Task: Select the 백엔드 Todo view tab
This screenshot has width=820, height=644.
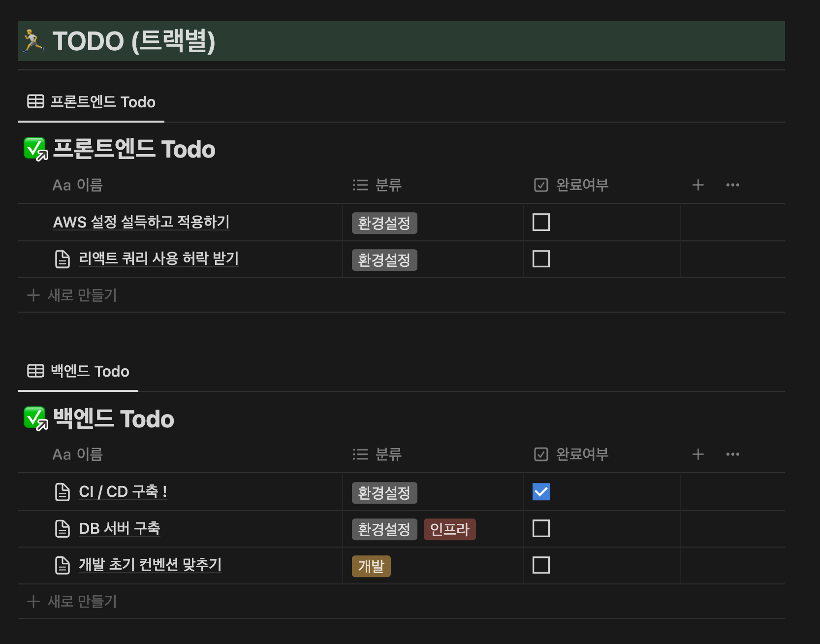Action: 79,371
